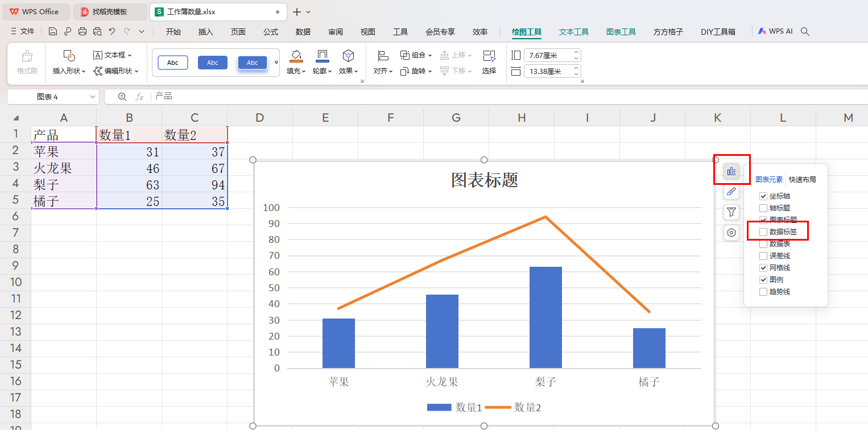Click the Redo arrow icon

pos(127,31)
